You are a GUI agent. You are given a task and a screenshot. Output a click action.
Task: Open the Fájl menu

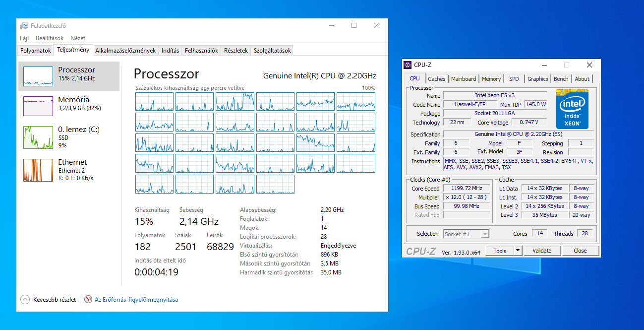point(24,38)
